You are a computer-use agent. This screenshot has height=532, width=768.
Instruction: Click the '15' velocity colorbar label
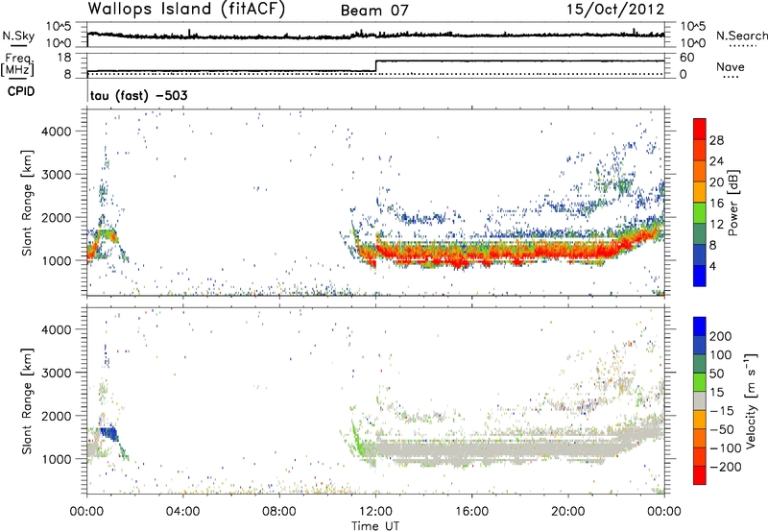716,393
